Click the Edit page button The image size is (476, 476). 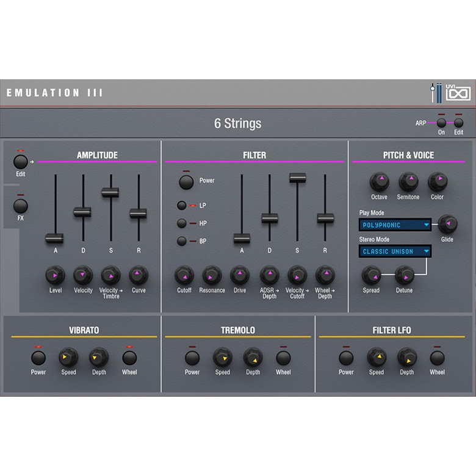coord(20,162)
